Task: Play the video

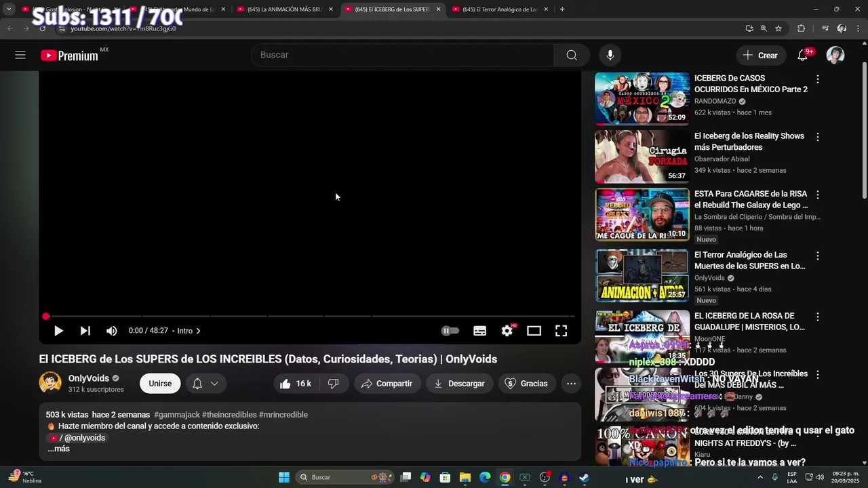Action: tap(58, 331)
